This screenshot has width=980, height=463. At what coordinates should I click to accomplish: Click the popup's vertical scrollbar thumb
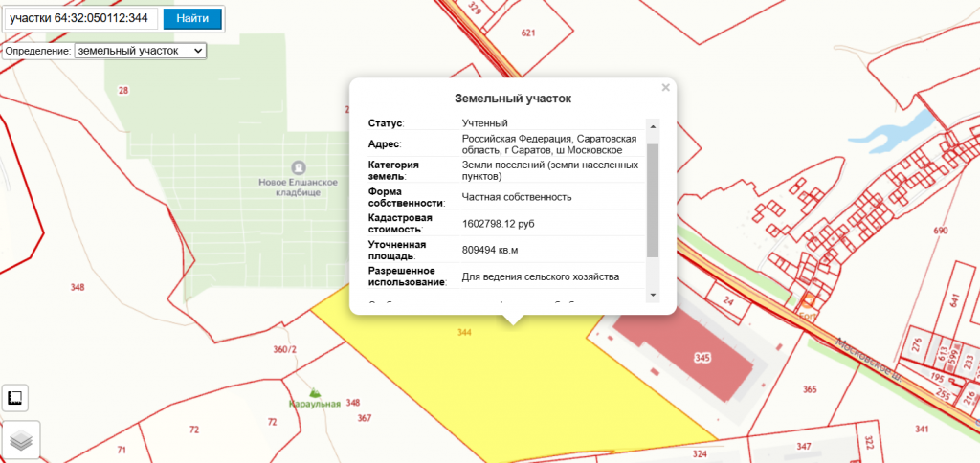653,200
